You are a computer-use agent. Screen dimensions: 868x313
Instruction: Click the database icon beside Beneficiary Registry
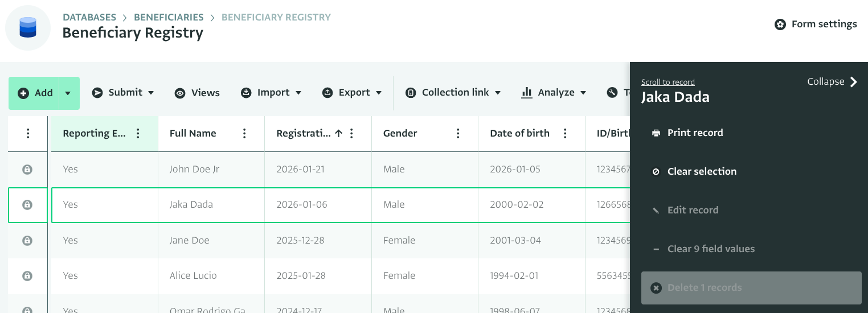coord(28,28)
